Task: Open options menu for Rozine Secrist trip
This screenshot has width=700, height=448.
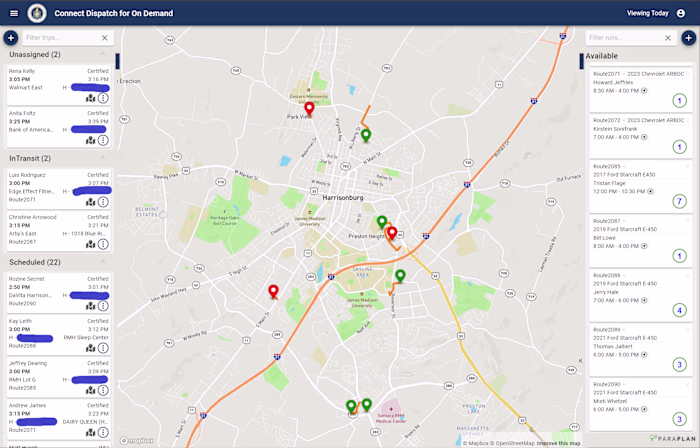Action: click(x=103, y=306)
